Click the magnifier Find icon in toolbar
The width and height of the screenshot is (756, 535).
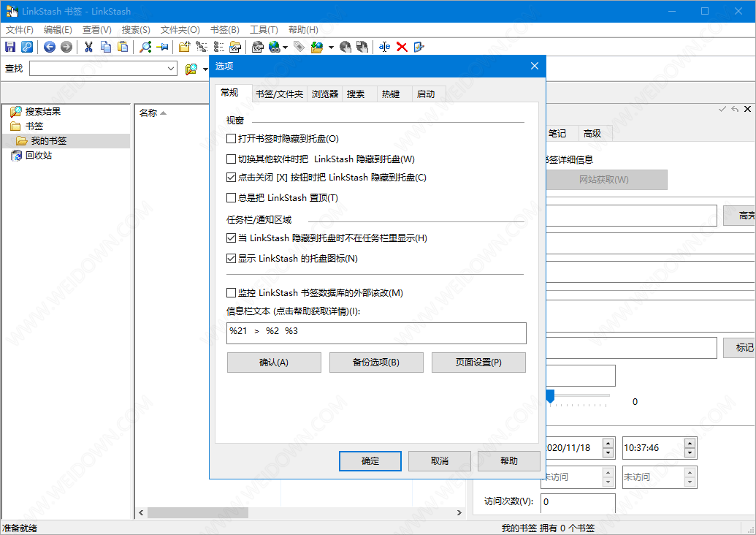tap(145, 47)
